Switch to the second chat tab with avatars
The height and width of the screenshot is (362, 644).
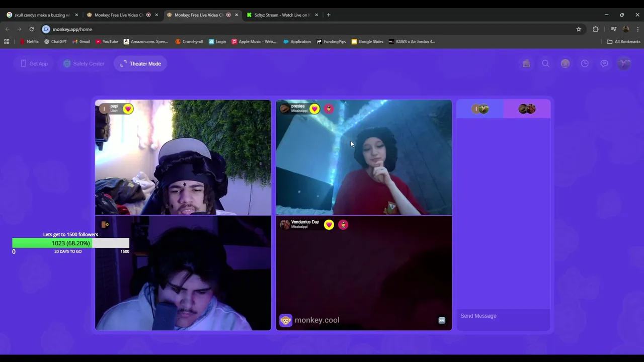[x=527, y=109]
